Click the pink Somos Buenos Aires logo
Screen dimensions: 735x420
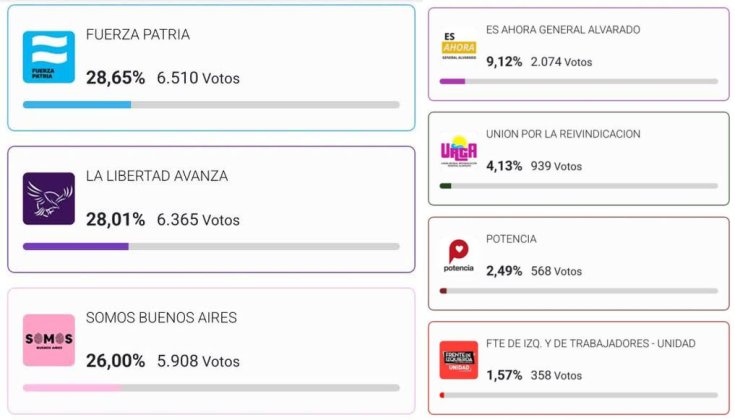pyautogui.click(x=48, y=340)
